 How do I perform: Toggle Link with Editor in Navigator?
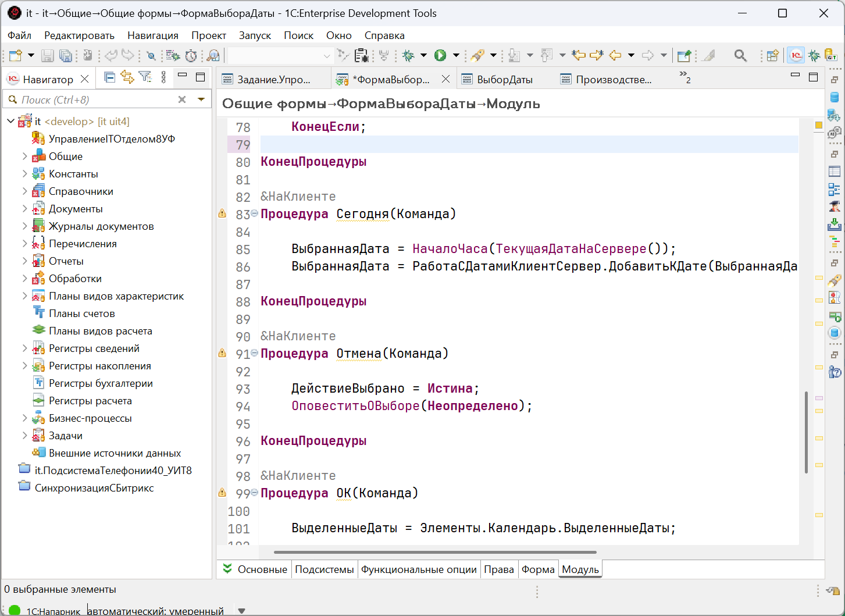pos(127,77)
